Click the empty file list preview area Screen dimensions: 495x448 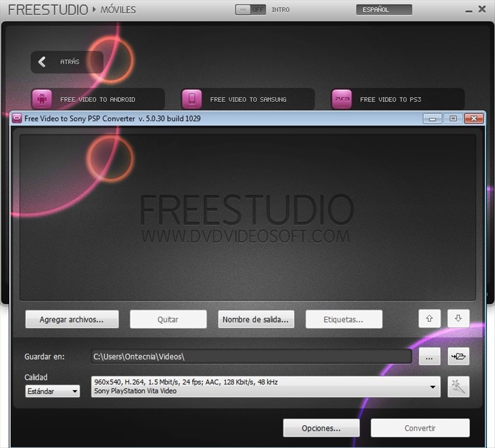click(248, 218)
